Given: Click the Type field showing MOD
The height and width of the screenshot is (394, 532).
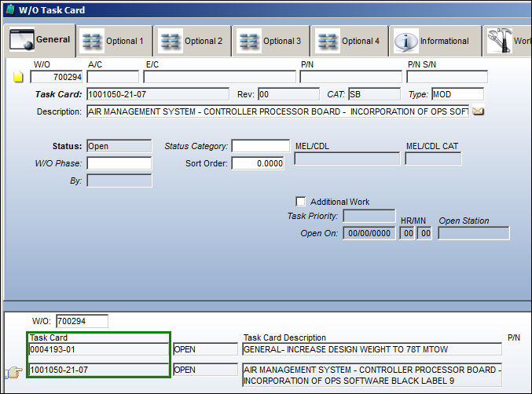Looking at the screenshot, I should click(x=457, y=94).
